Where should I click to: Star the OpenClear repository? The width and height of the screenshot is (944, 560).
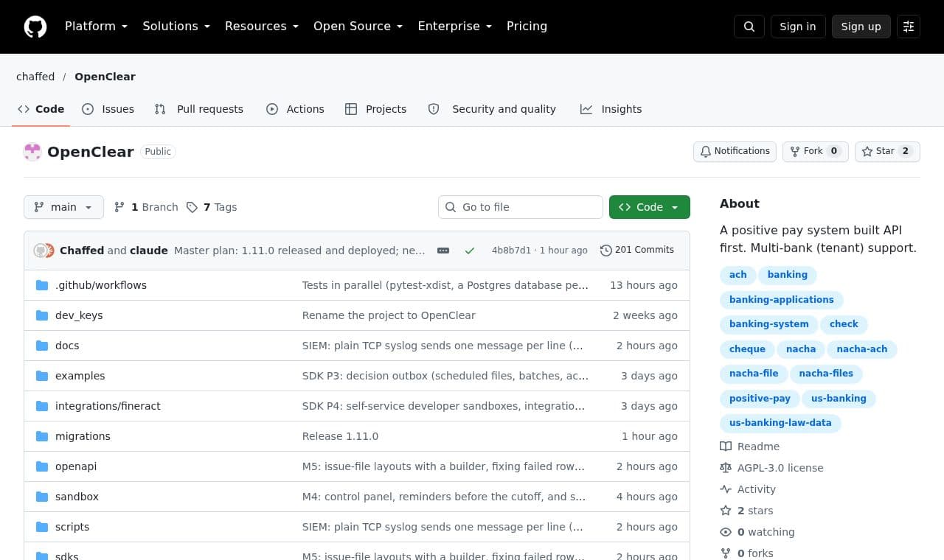pyautogui.click(x=887, y=152)
